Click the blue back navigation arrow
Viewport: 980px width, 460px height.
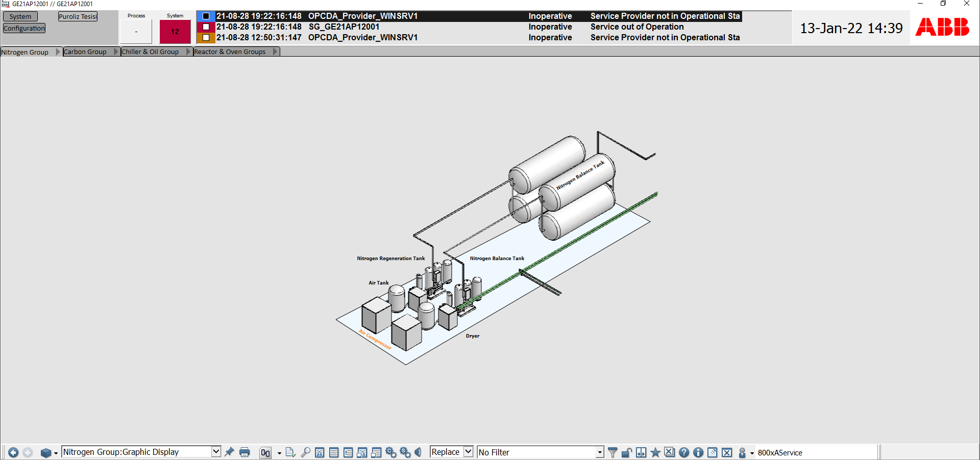pyautogui.click(x=13, y=452)
